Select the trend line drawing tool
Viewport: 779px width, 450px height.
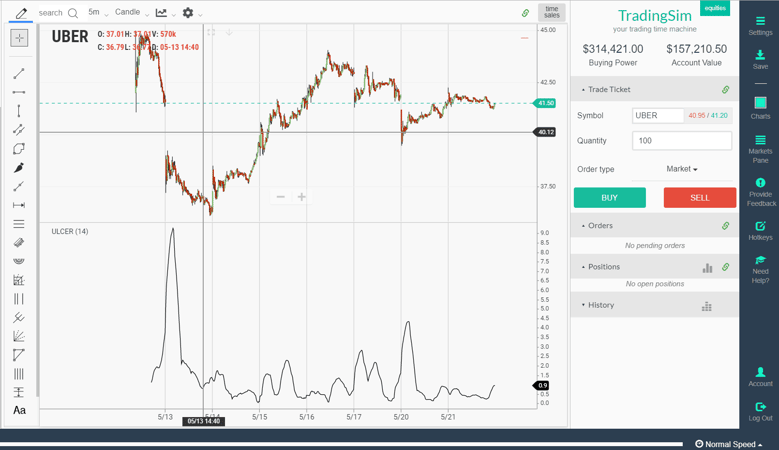tap(19, 74)
